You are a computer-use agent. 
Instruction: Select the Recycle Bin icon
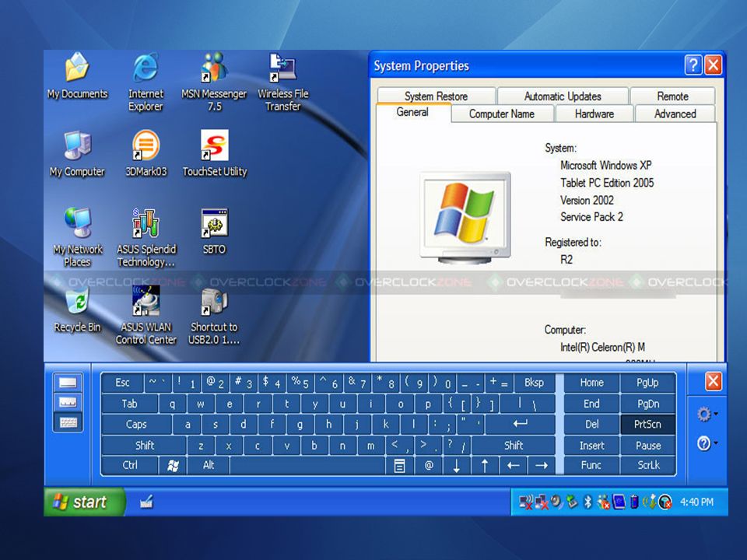[77, 310]
